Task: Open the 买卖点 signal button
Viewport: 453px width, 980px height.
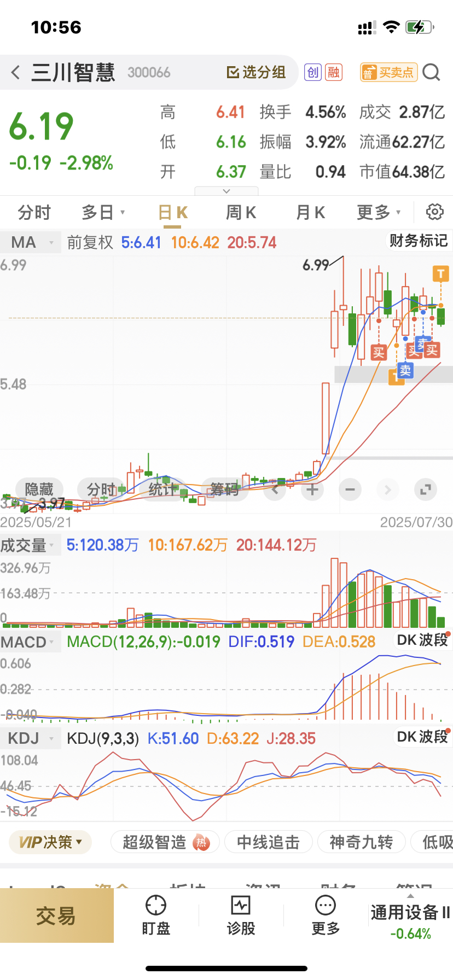Action: coord(388,72)
